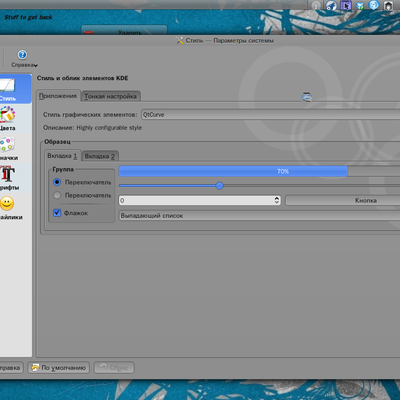This screenshot has height=400, width=400.
Task: Click the rightmost black-and-white tray icon
Action: point(389,6)
